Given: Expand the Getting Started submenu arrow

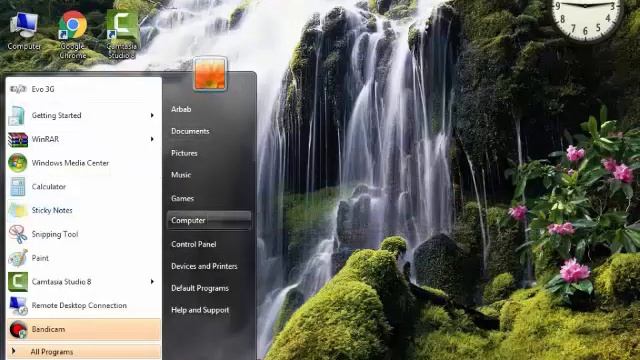Looking at the screenshot, I should 152,116.
